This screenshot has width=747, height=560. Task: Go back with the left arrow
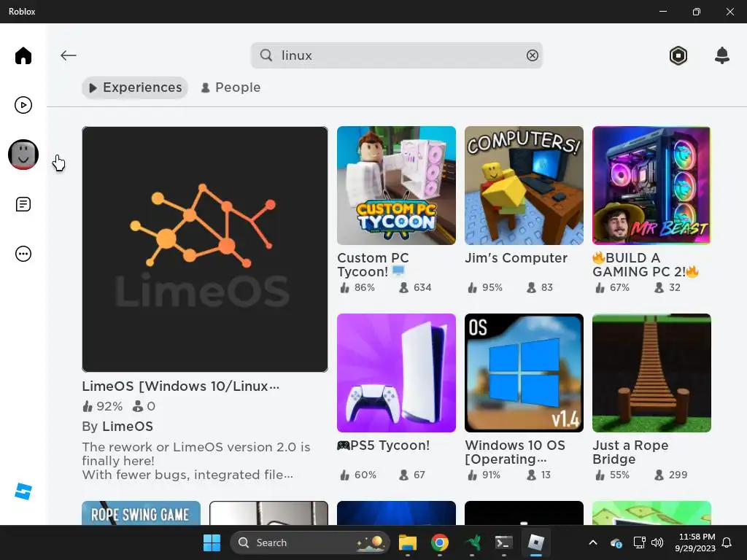coord(68,55)
